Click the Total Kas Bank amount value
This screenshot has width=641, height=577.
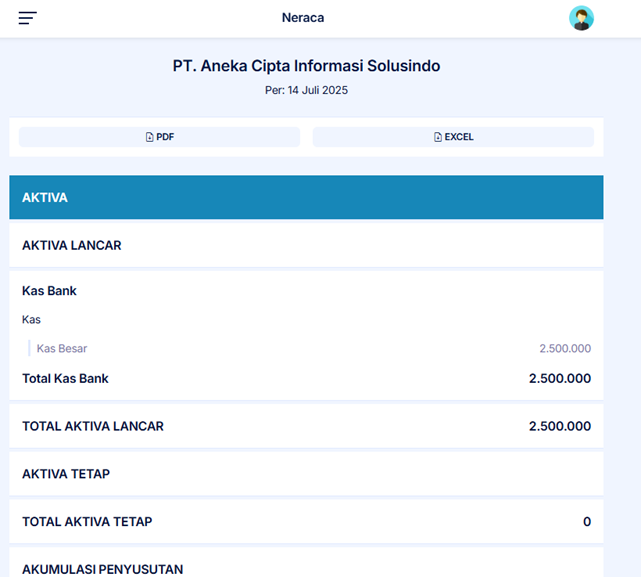[560, 379]
